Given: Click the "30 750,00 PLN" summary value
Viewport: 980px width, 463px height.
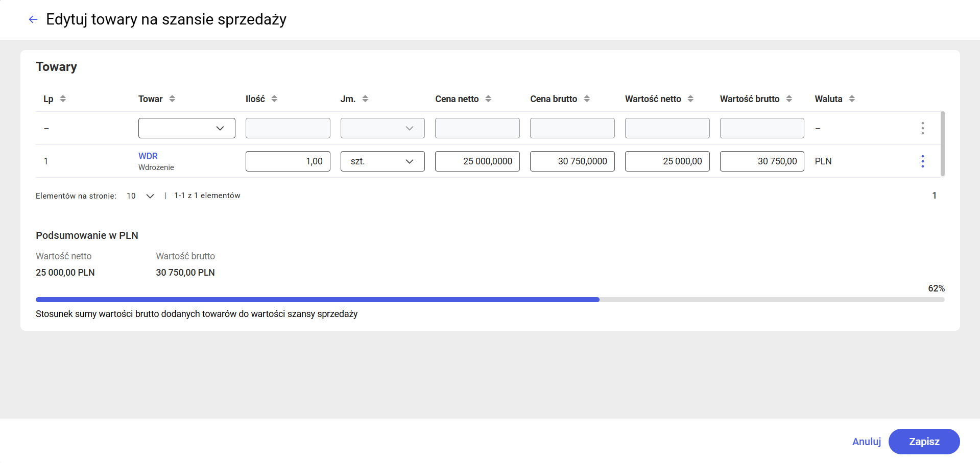Looking at the screenshot, I should pos(185,273).
